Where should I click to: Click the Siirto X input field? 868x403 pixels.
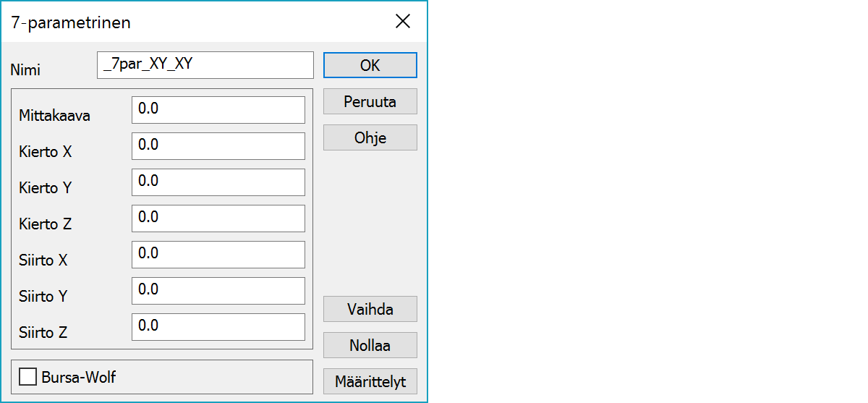(x=218, y=255)
